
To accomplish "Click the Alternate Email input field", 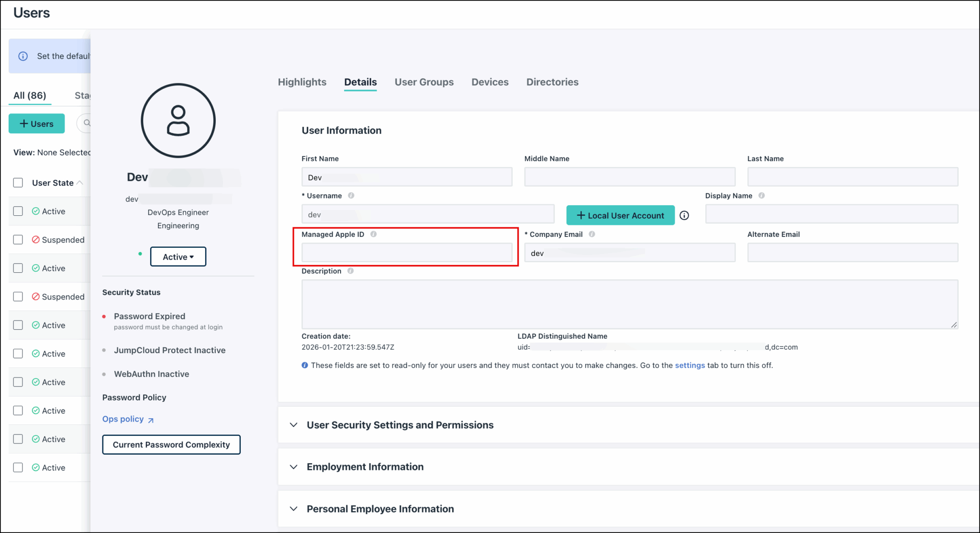I will [853, 253].
